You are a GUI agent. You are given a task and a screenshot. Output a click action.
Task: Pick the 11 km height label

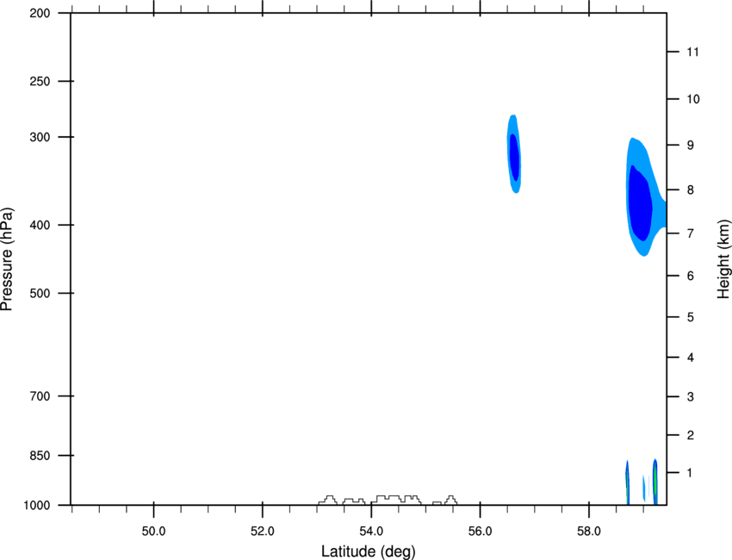(x=692, y=52)
